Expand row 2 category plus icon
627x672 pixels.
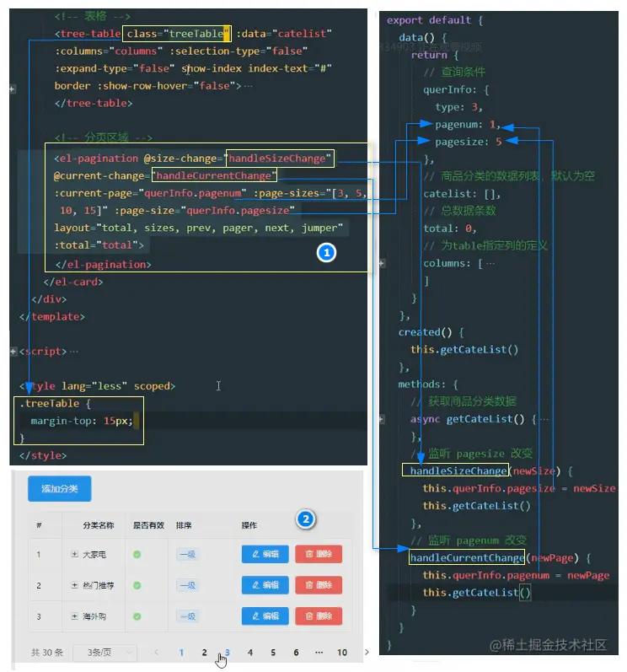[74, 585]
